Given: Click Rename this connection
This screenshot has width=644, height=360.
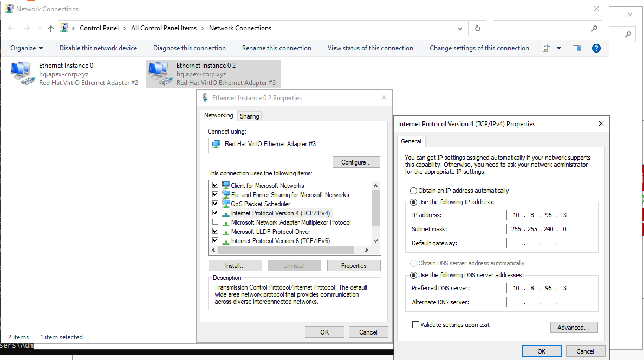Looking at the screenshot, I should point(276,48).
